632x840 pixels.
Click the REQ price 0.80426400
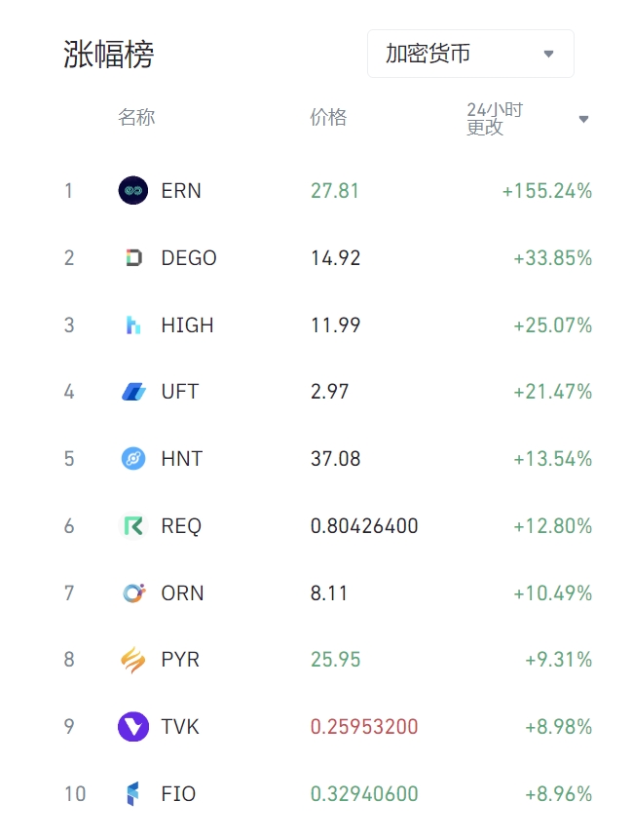tap(364, 526)
